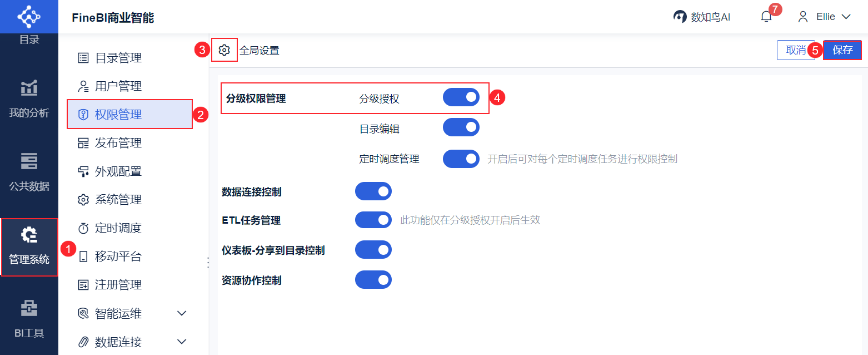Toggle the 分级授权 switch
This screenshot has height=355, width=868.
(461, 97)
